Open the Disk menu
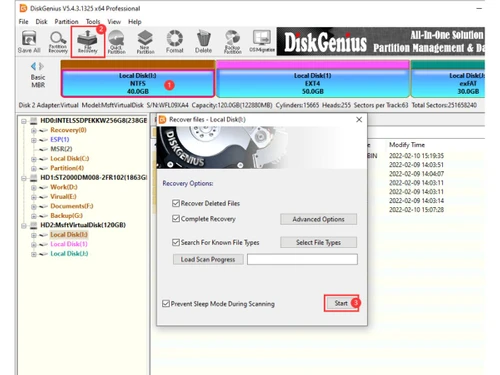Image resolution: width=500 pixels, height=375 pixels. tap(41, 22)
